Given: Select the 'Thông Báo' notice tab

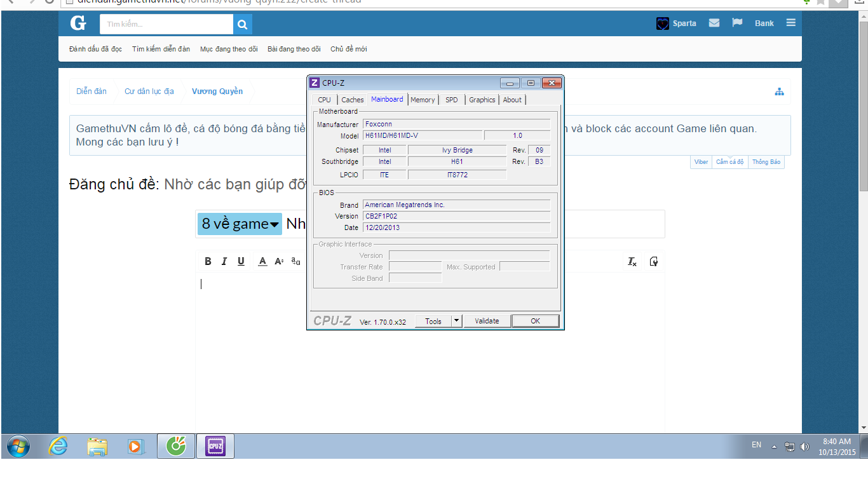Looking at the screenshot, I should (766, 162).
